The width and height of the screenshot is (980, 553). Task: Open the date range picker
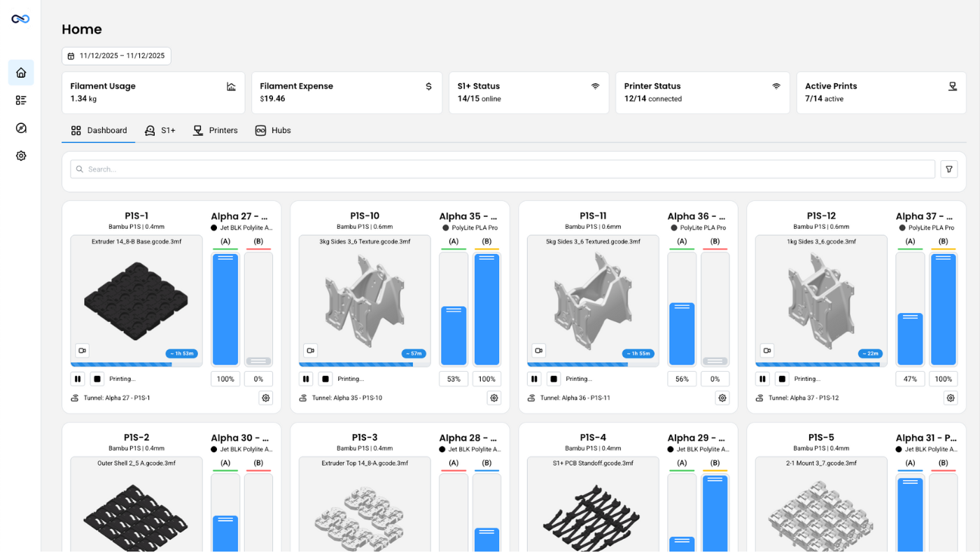(116, 56)
